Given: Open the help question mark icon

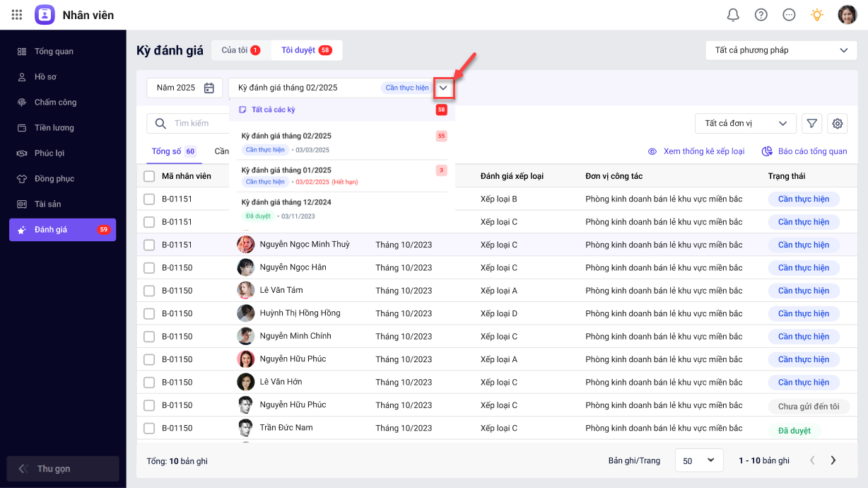Looking at the screenshot, I should [x=761, y=15].
